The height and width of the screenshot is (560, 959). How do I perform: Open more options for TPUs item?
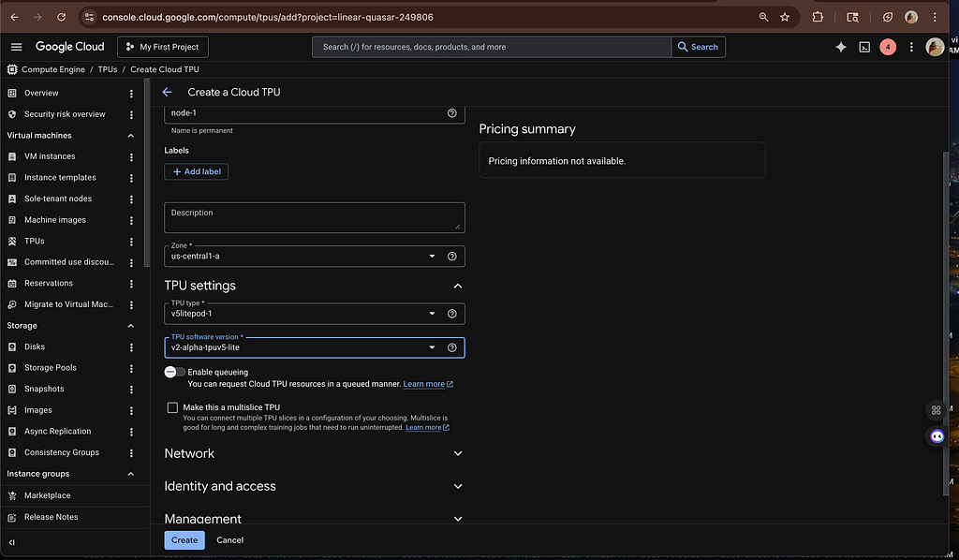point(131,242)
